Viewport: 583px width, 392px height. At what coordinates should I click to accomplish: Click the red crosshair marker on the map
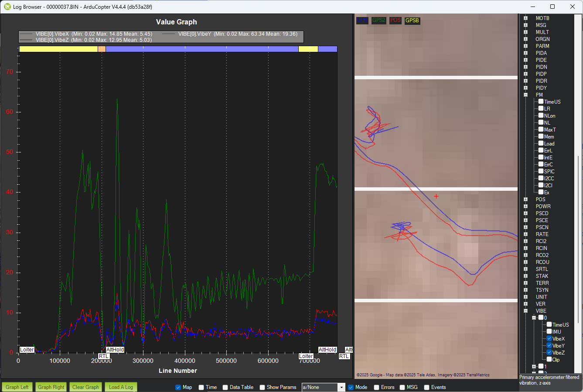pyautogui.click(x=436, y=196)
